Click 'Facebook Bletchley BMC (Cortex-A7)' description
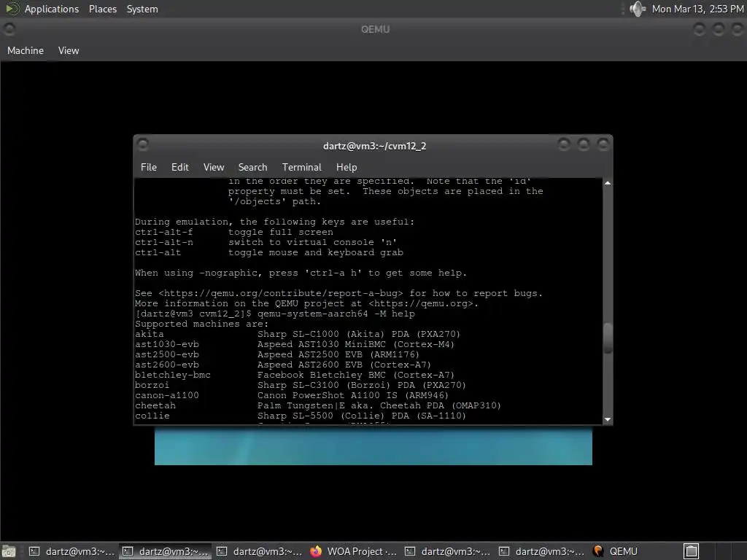747x560 pixels. click(x=356, y=376)
